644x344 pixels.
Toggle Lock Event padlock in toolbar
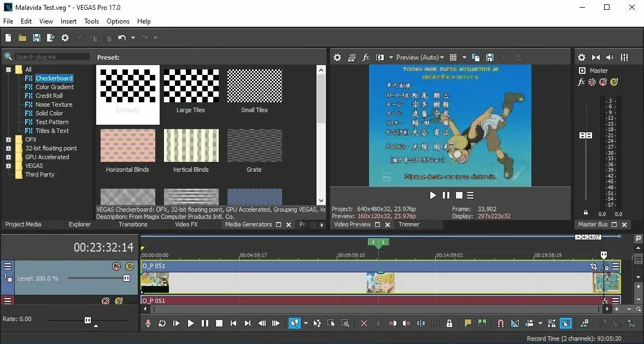point(449,323)
